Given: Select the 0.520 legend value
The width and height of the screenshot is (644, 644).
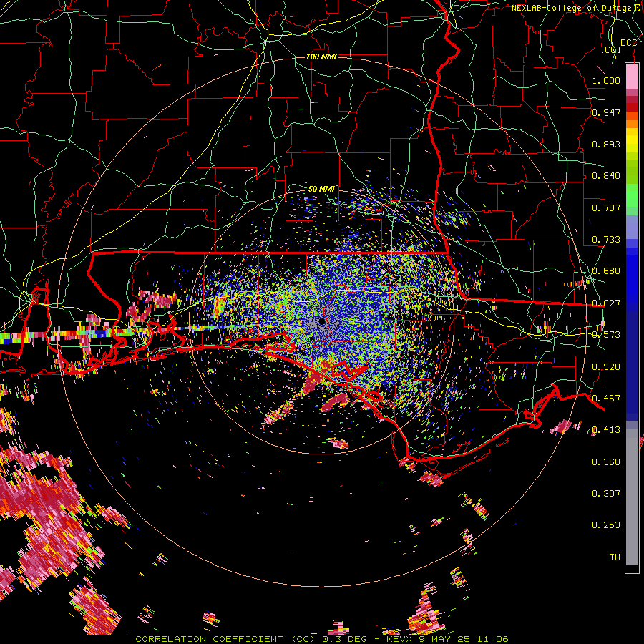Looking at the screenshot, I should click(x=606, y=367).
